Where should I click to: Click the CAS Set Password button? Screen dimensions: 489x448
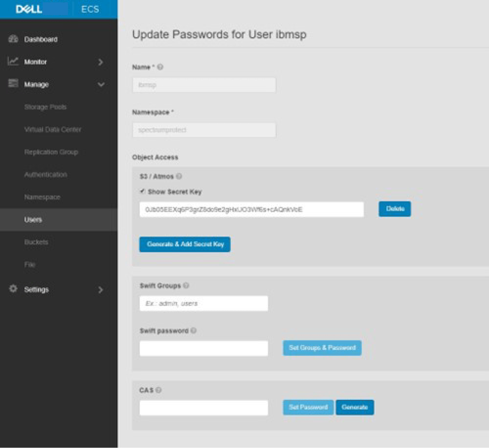point(308,407)
